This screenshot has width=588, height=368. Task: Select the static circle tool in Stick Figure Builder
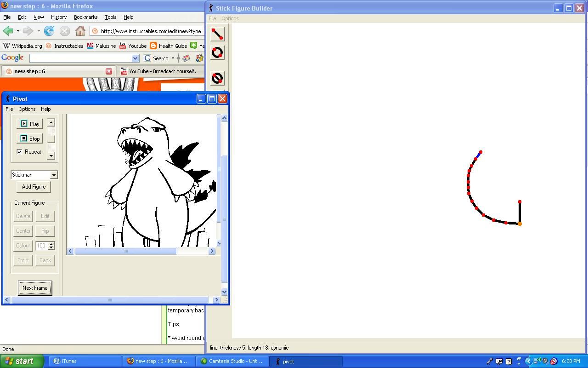pyautogui.click(x=217, y=77)
